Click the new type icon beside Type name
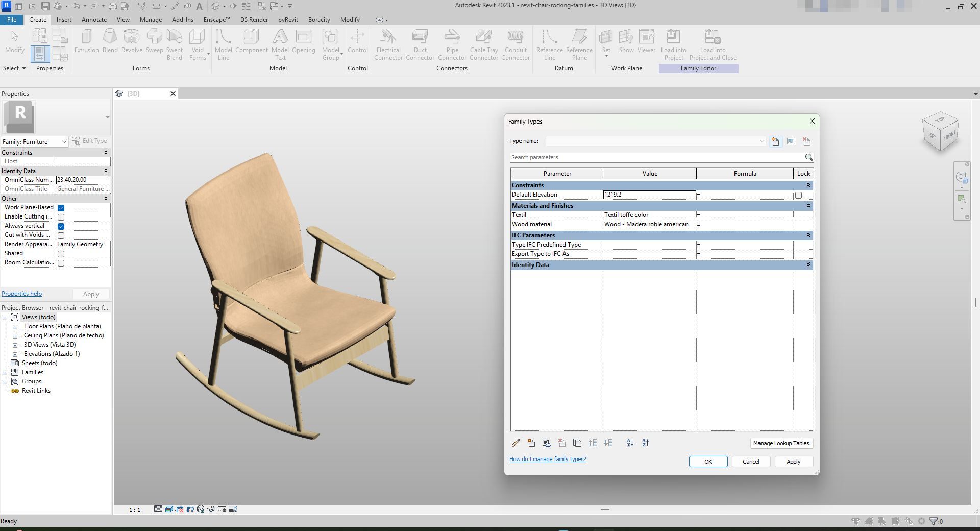The height and width of the screenshot is (531, 980). (x=775, y=141)
